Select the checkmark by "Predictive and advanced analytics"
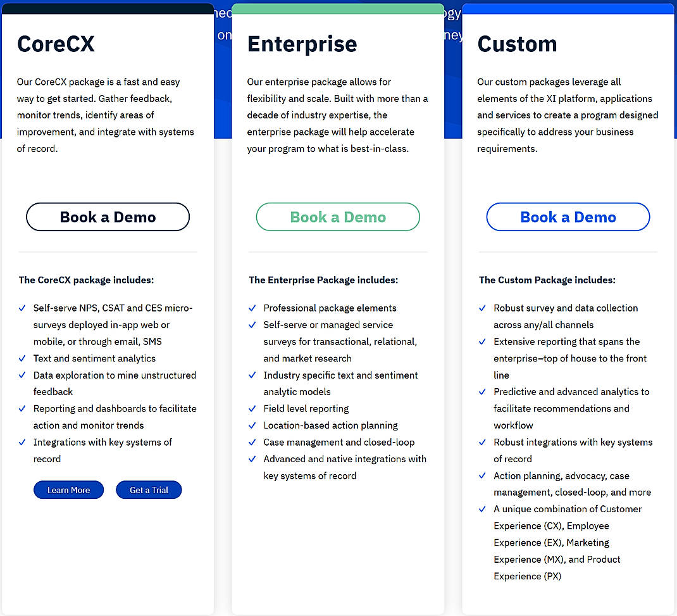 point(482,392)
